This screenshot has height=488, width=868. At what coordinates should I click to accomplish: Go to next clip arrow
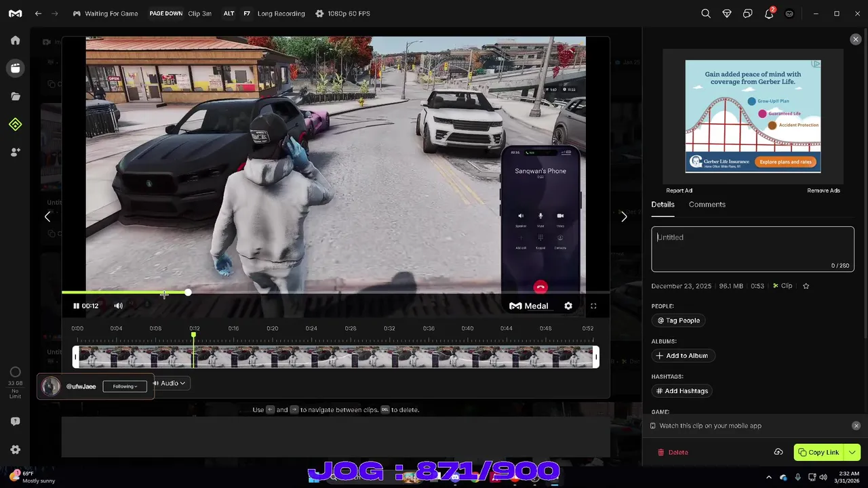[x=624, y=217]
